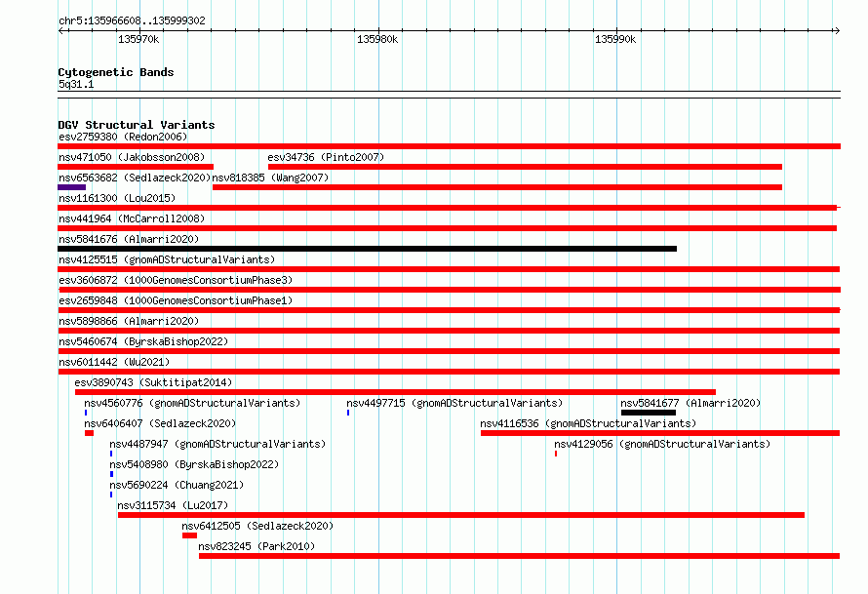This screenshot has height=594, width=868.
Task: Select the small red nsv6412505 bar
Action: tap(189, 535)
